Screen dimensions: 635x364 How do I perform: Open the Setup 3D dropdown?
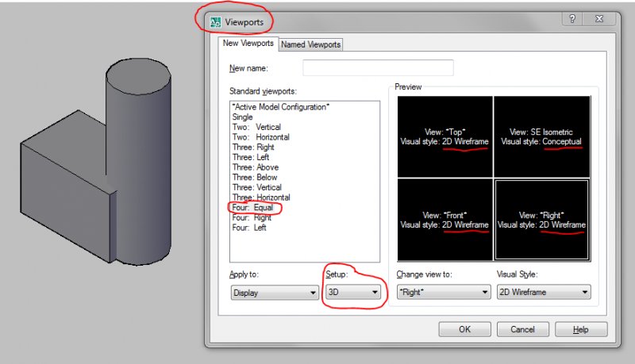coord(353,292)
